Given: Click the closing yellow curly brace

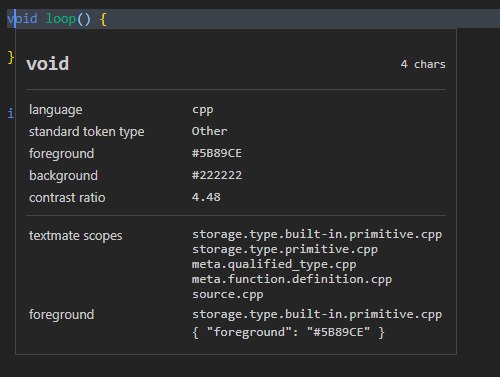Looking at the screenshot, I should tap(11, 57).
